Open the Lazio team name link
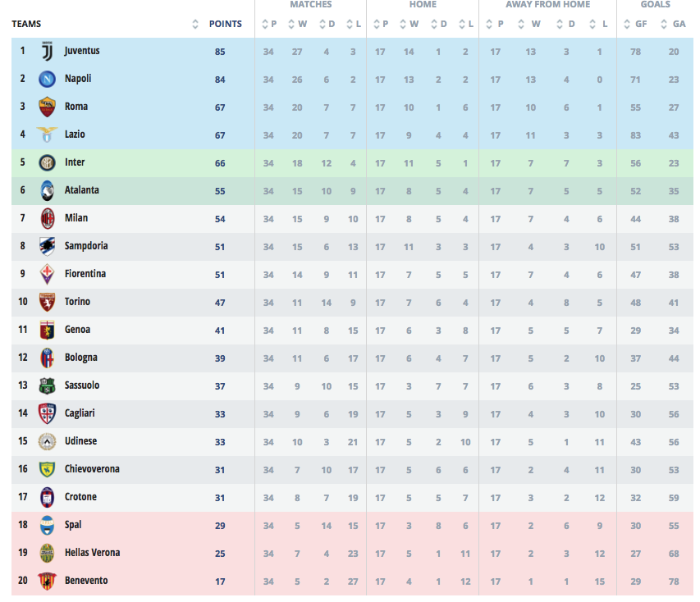 (75, 135)
